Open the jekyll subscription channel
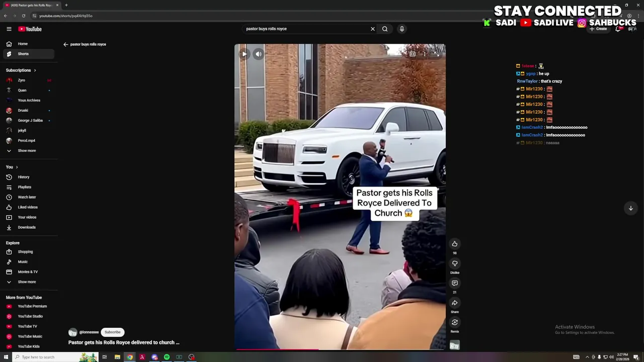644x362 pixels. tap(29, 131)
